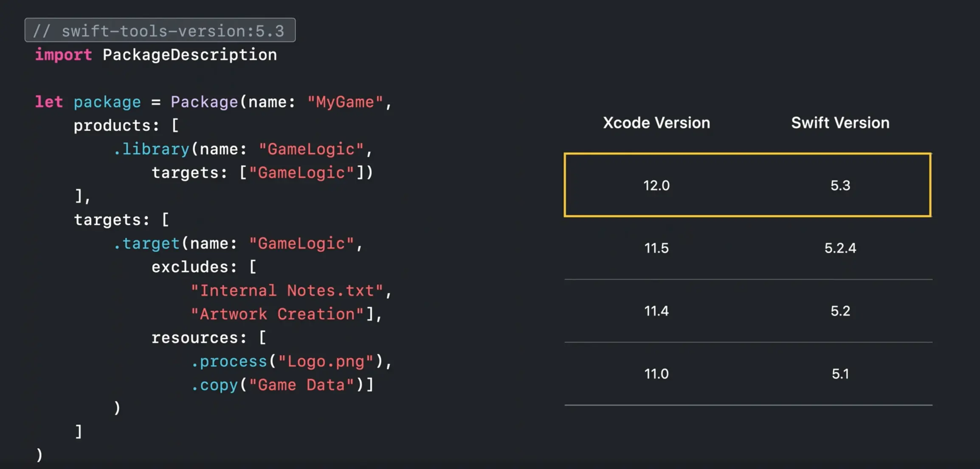This screenshot has height=469, width=980.
Task: Click the Swift Version column header
Action: click(840, 123)
